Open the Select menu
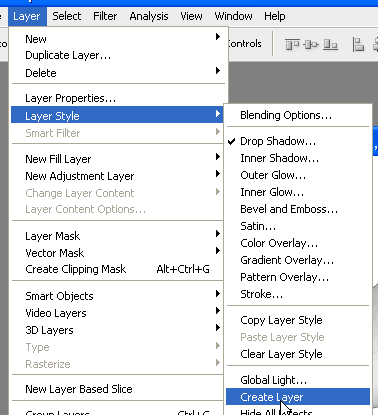The width and height of the screenshot is (378, 415). click(67, 16)
